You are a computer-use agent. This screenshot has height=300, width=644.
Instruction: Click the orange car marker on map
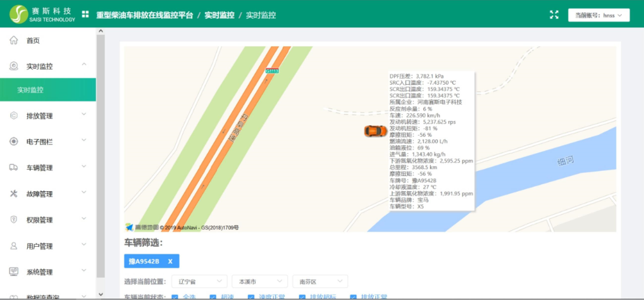click(375, 130)
